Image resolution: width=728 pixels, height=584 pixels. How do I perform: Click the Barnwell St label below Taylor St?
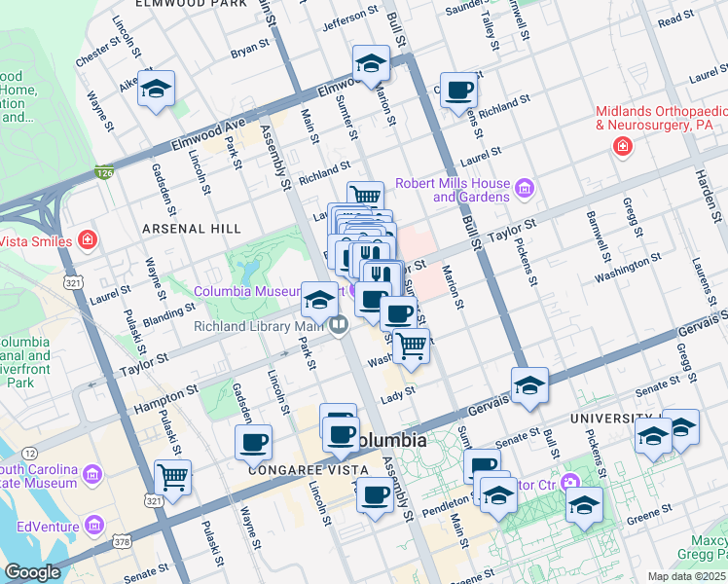tap(599, 237)
